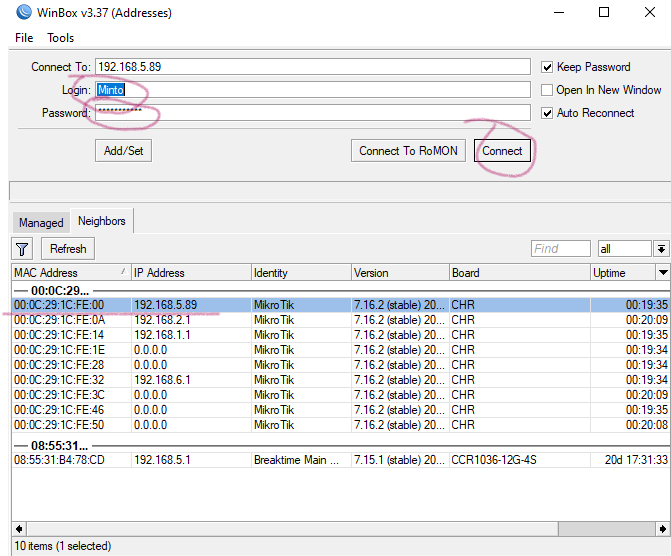671x556 pixels.
Task: Enable Open In New Window checkbox
Action: tap(546, 90)
